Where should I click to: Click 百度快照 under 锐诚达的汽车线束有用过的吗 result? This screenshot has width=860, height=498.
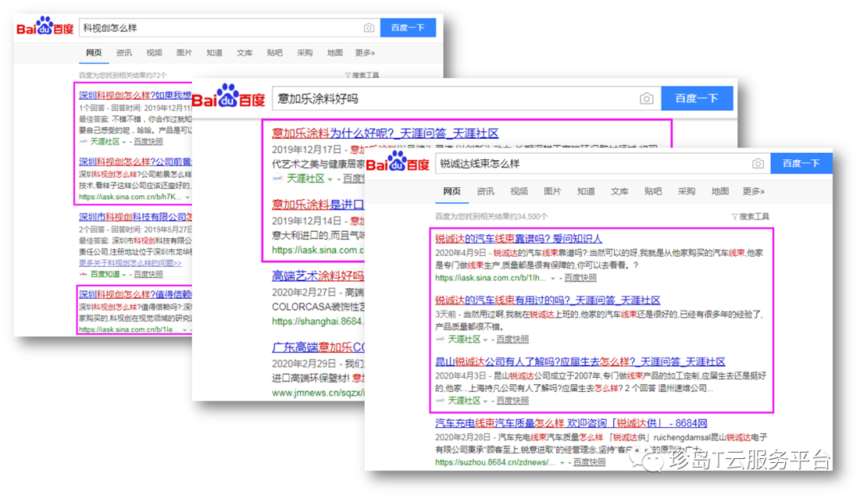point(512,339)
